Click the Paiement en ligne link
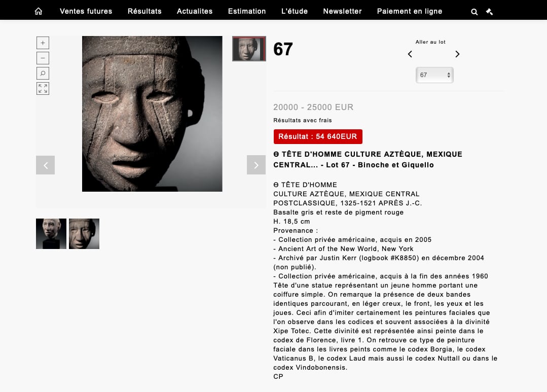 (x=410, y=11)
